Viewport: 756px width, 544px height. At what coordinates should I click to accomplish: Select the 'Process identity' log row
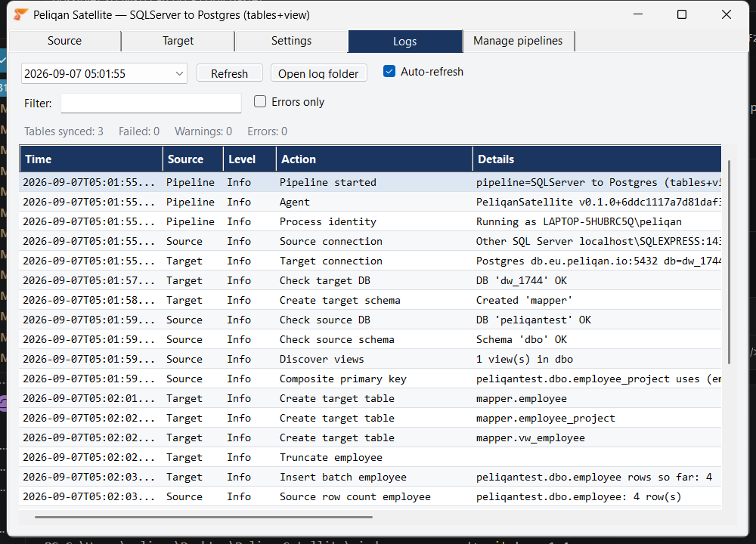[370, 221]
